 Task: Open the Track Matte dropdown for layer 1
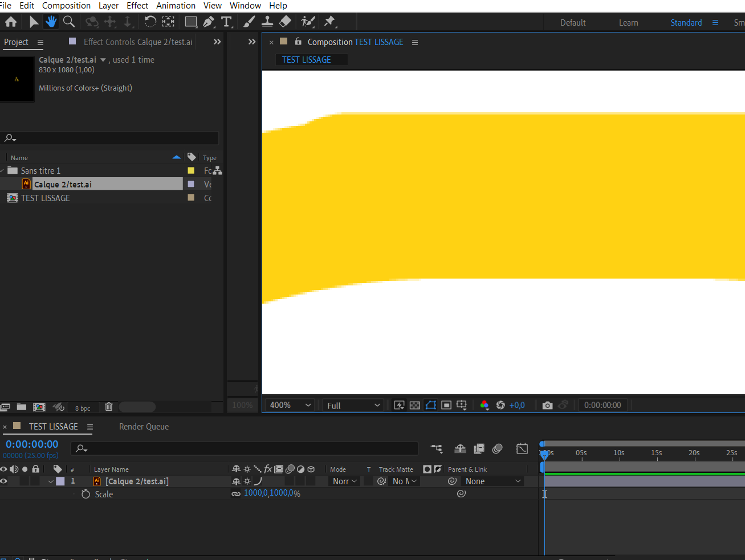pos(405,481)
